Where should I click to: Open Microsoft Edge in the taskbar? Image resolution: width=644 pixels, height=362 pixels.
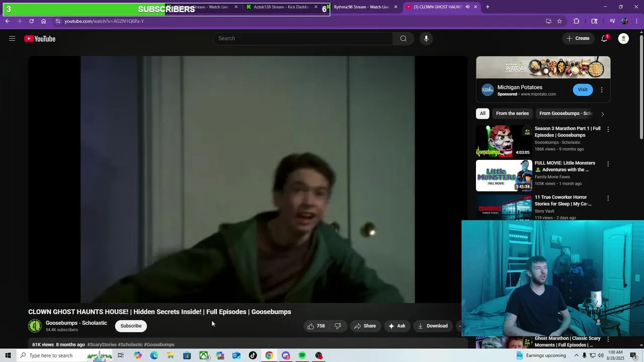[154, 355]
